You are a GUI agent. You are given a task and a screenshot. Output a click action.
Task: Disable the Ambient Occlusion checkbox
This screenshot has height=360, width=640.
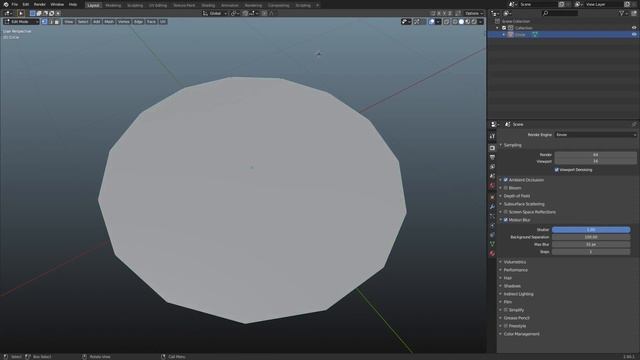(x=506, y=180)
